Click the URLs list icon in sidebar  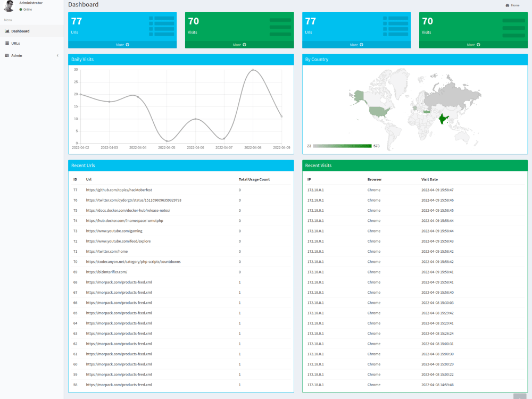click(7, 44)
